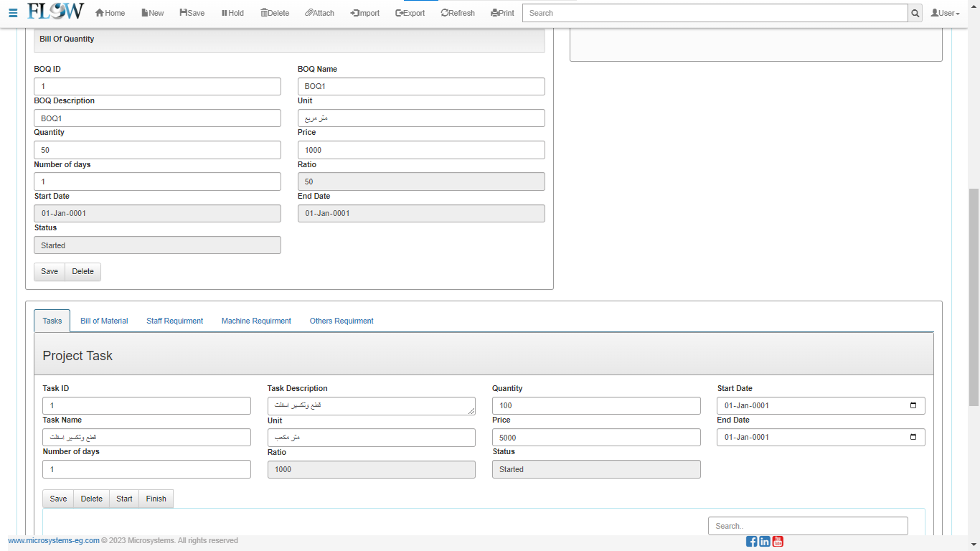980x551 pixels.
Task: Visit the www.microsystems-eg.com footer link
Action: 54,541
